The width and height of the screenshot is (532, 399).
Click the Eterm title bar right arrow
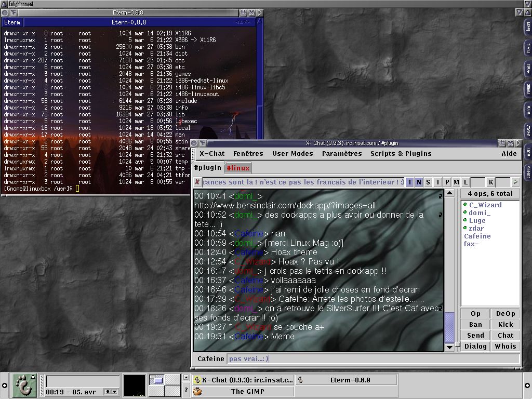tap(260, 13)
